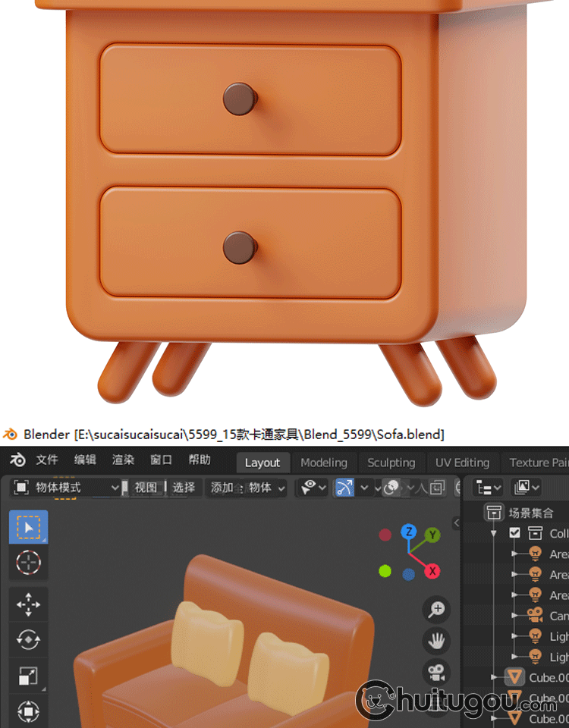Activate the 3D Cursor tool
569x728 pixels.
click(x=28, y=563)
